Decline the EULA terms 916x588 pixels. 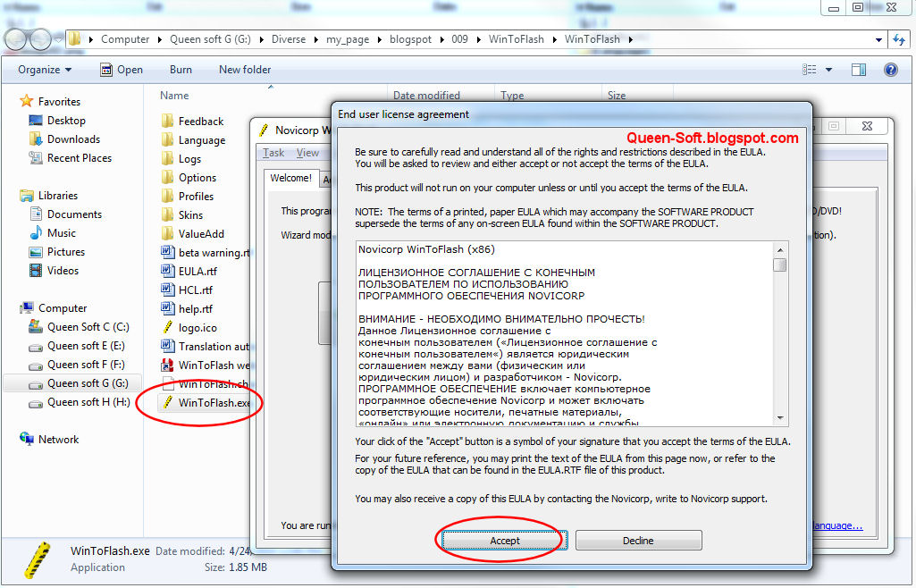(x=638, y=540)
